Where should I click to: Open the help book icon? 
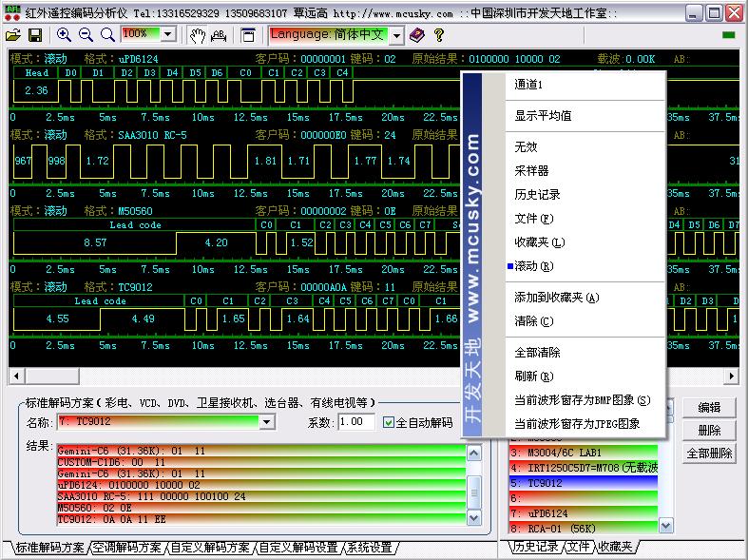coord(417,35)
